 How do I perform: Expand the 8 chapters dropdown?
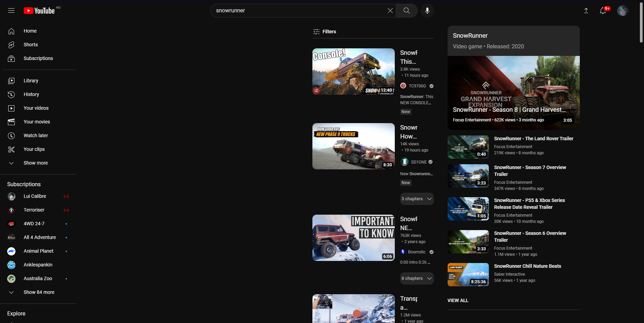point(417,278)
